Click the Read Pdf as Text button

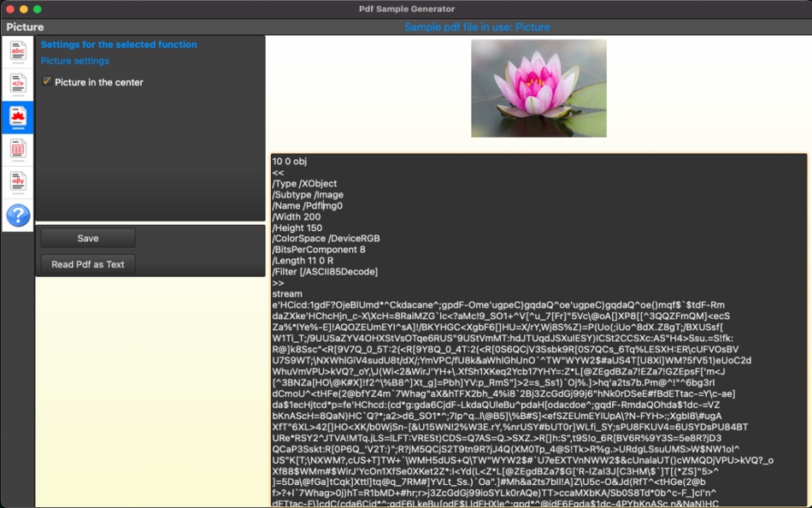tap(86, 264)
